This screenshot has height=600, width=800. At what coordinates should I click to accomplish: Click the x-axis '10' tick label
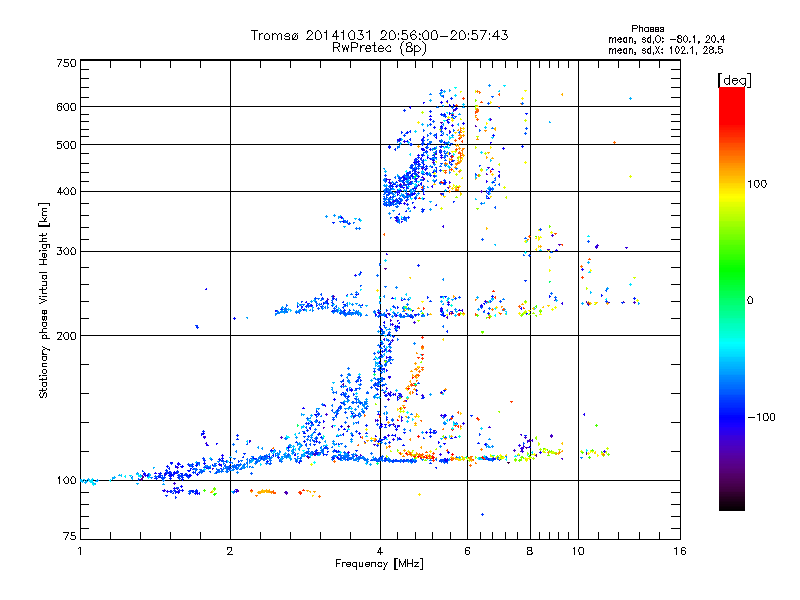coord(578,551)
